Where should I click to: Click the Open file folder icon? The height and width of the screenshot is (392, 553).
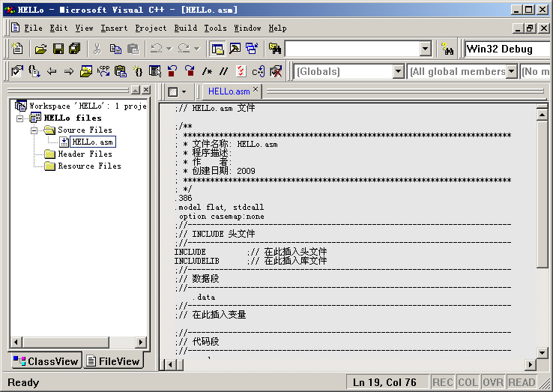pos(41,49)
